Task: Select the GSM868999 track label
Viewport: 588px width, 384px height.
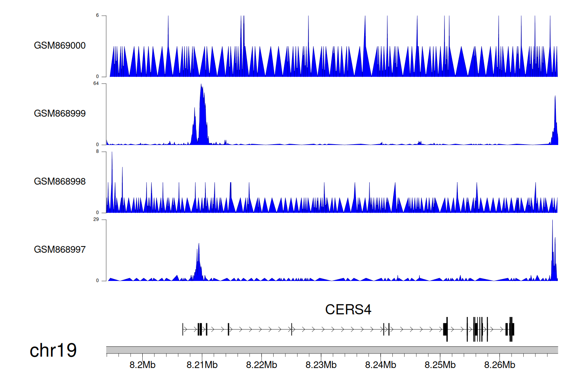Action: (x=60, y=114)
